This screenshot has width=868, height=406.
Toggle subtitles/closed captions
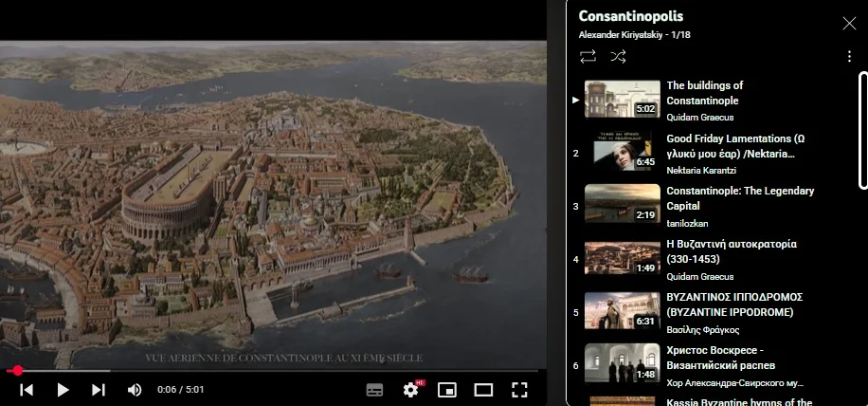(x=374, y=390)
